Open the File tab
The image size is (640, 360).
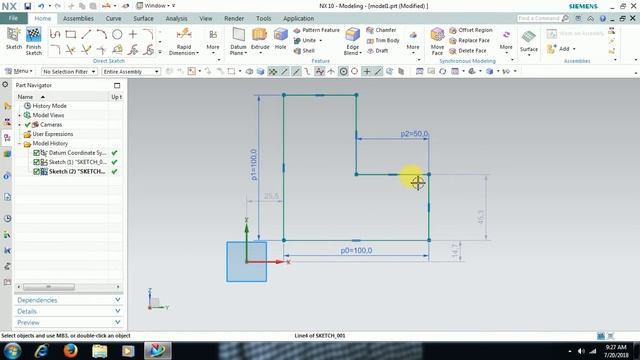(13, 18)
